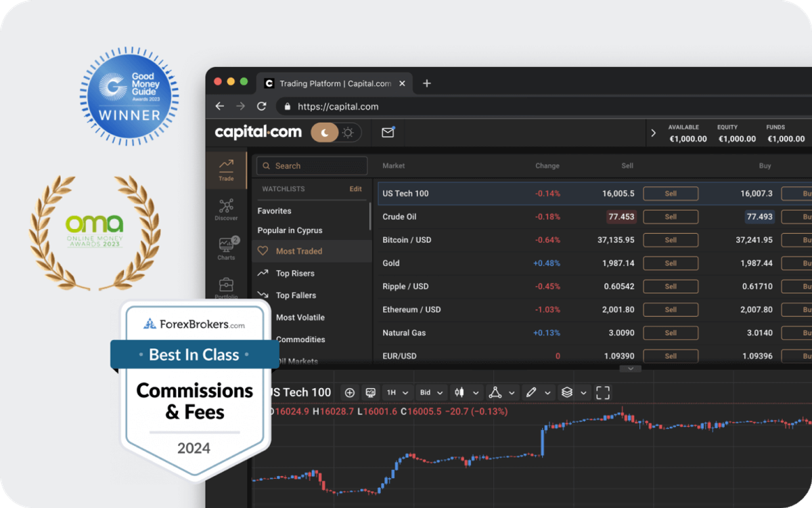The image size is (812, 508).
Task: Open the Trade section in sidebar
Action: [x=226, y=169]
